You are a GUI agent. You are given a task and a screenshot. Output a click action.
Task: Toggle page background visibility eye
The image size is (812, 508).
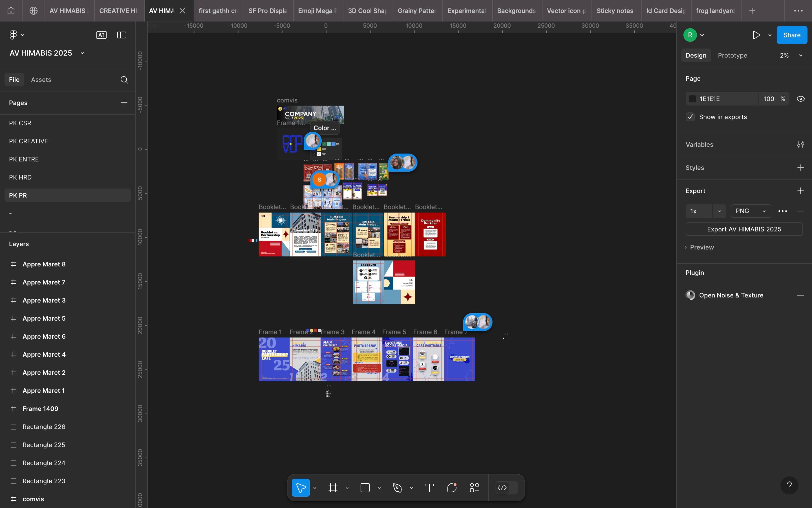(x=801, y=99)
